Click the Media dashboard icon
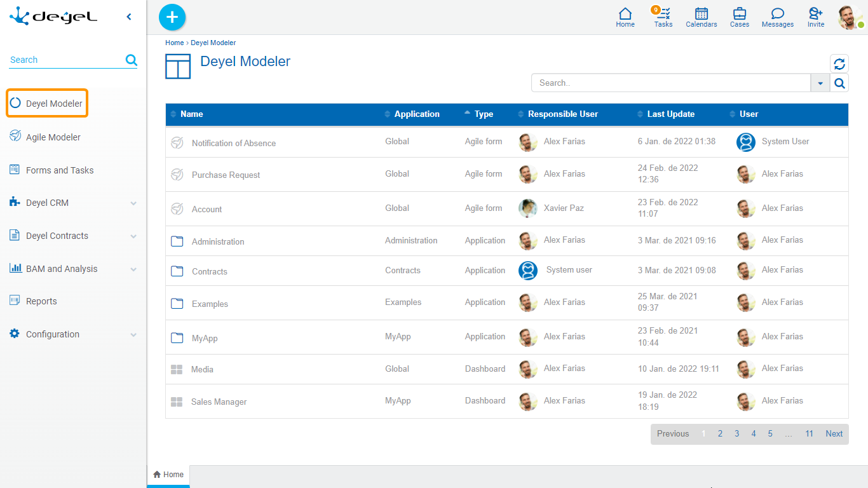Viewport: 868px width, 488px height. (x=177, y=369)
